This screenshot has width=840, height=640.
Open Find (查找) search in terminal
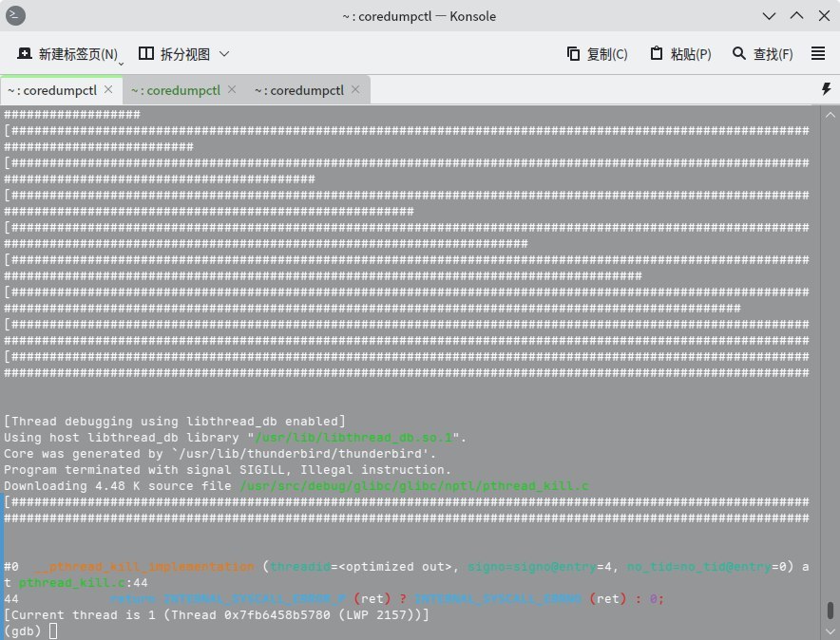tap(762, 54)
